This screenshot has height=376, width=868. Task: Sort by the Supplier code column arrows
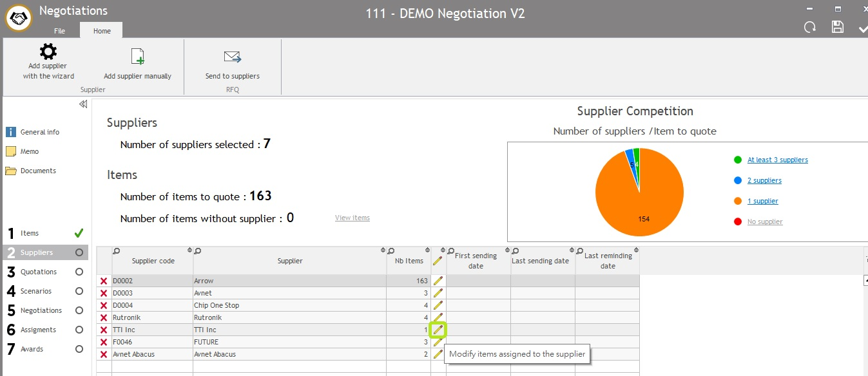click(x=189, y=250)
